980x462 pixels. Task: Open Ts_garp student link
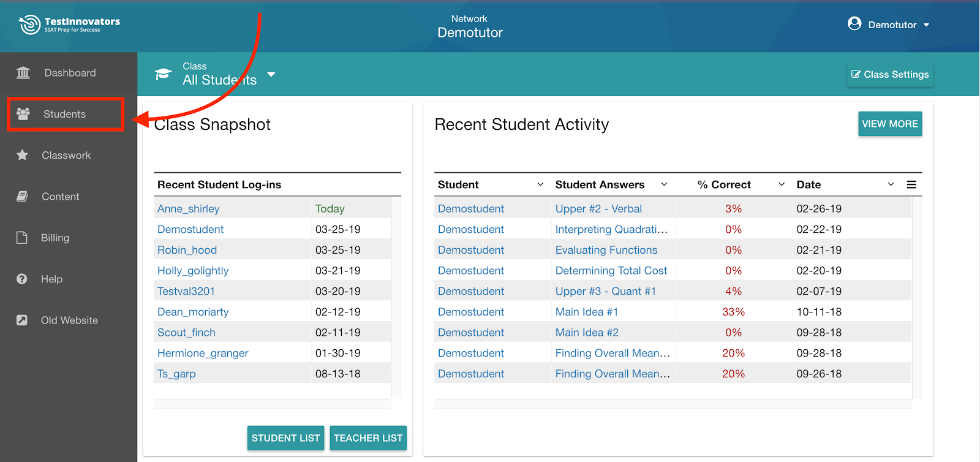coord(176,374)
